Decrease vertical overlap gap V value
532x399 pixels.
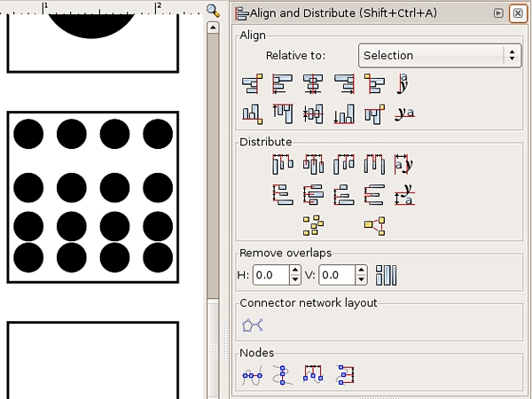coord(361,281)
